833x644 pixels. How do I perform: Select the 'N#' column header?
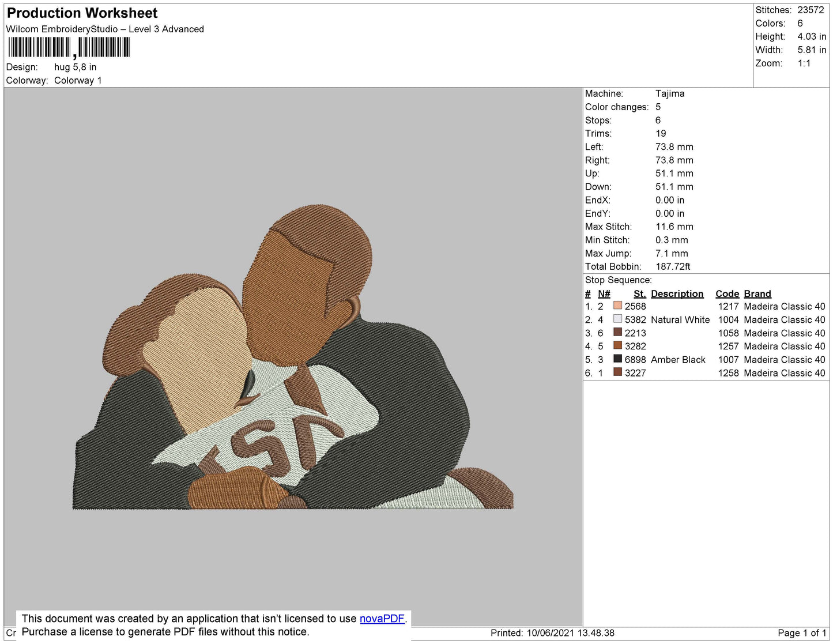[604, 293]
